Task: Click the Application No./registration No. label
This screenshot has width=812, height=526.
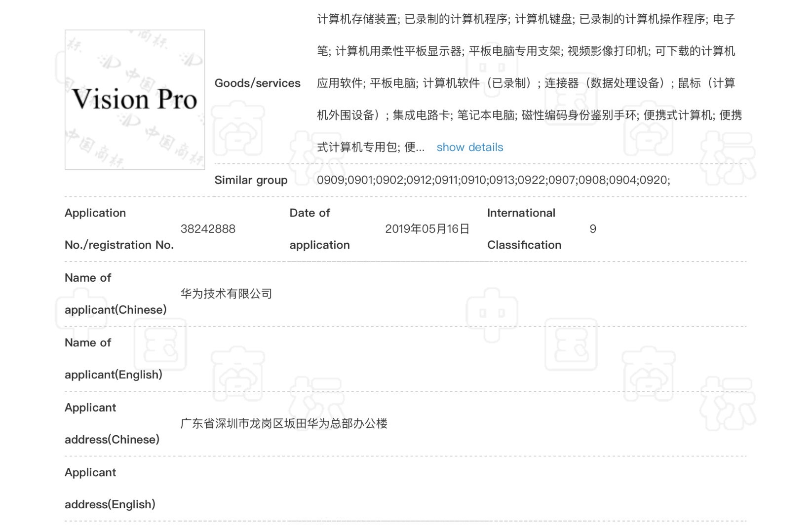Action: [x=119, y=229]
